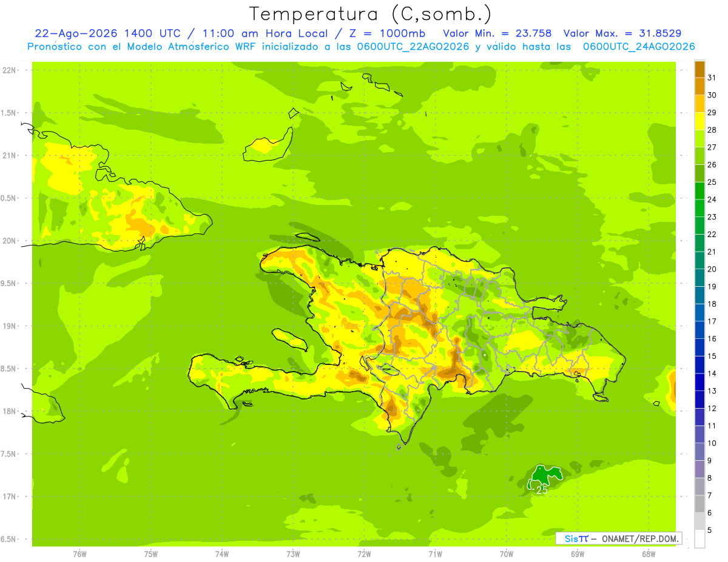Click the 71W longitude axis label
Image resolution: width=728 pixels, height=562 pixels.
point(435,554)
